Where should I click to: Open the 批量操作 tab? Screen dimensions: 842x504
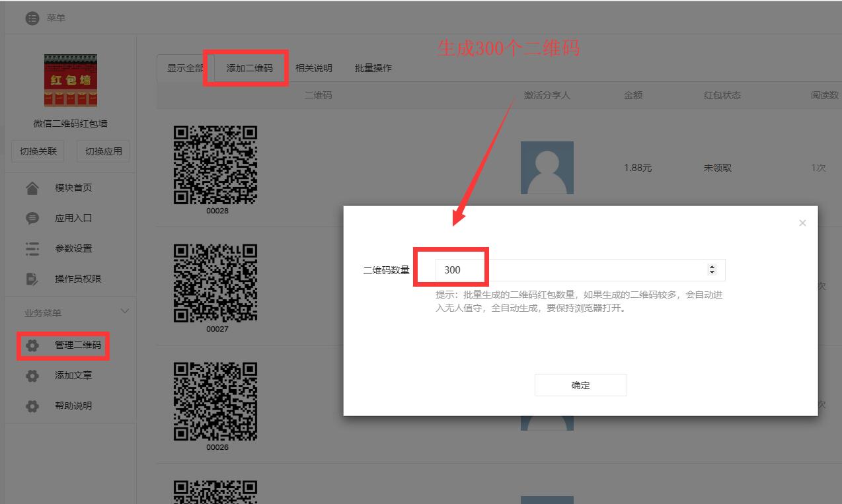coord(373,68)
